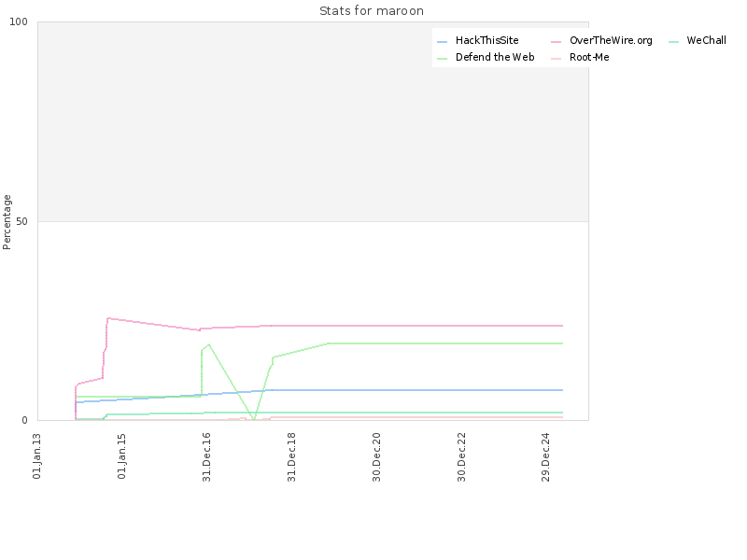
Task: Click the 30.Dec.20 x-axis date label
Action: (x=376, y=457)
